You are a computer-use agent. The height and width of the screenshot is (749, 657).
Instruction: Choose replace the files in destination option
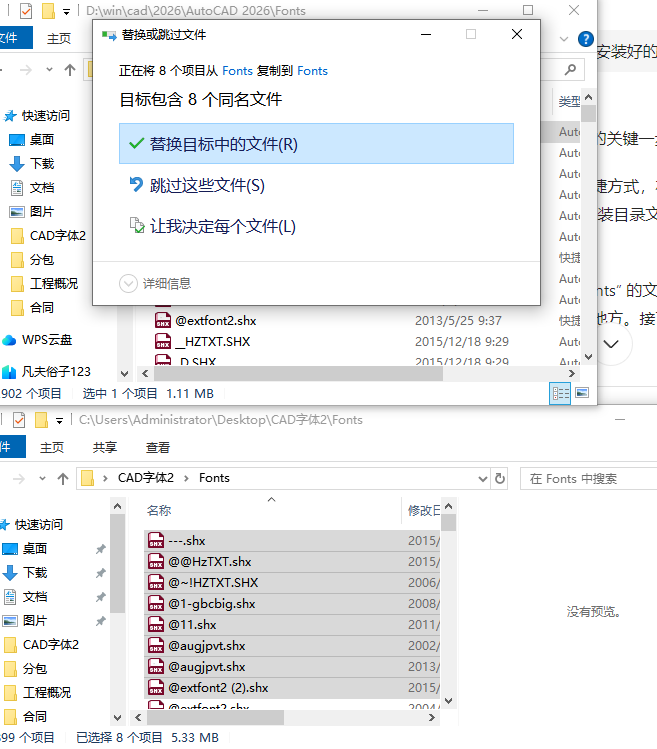(x=316, y=144)
